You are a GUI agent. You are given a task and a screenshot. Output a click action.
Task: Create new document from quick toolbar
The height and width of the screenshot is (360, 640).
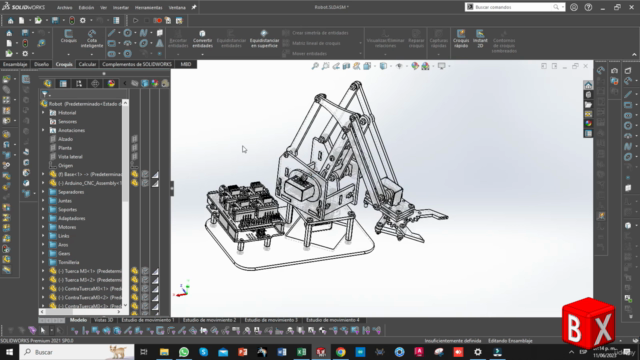pyautogui.click(x=21, y=20)
